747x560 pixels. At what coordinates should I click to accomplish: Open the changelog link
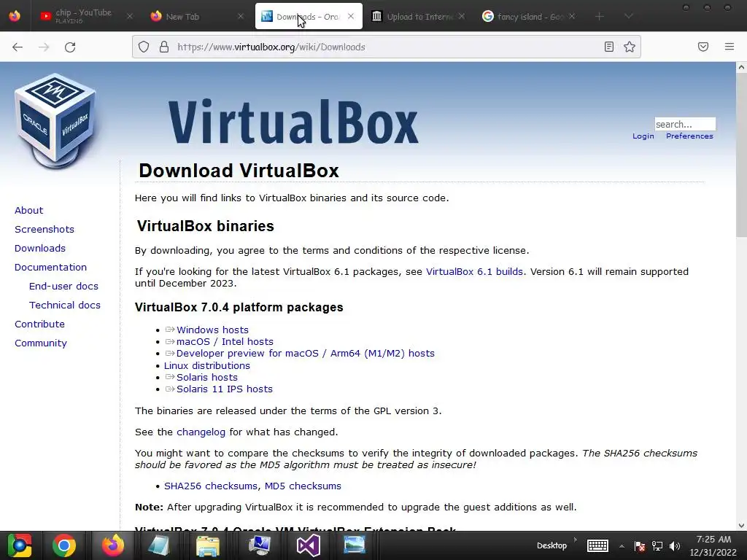coord(201,432)
